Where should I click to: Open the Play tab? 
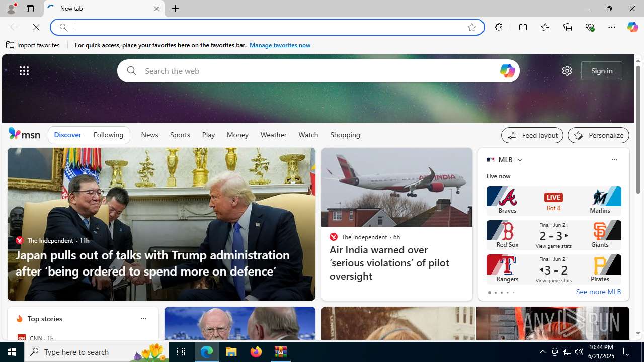tap(208, 135)
